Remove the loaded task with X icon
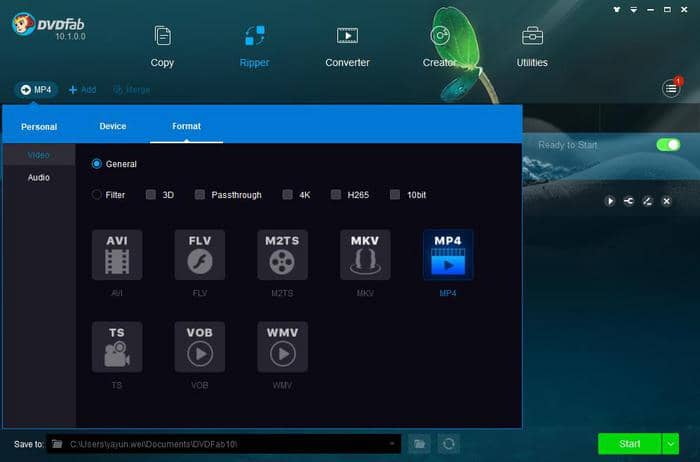This screenshot has width=700, height=462. (667, 201)
